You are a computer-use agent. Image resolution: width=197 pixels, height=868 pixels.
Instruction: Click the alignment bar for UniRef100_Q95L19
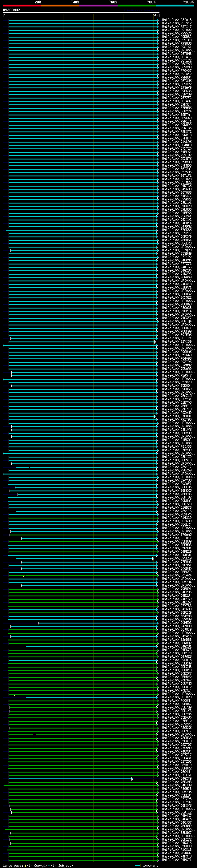(85, 559)
